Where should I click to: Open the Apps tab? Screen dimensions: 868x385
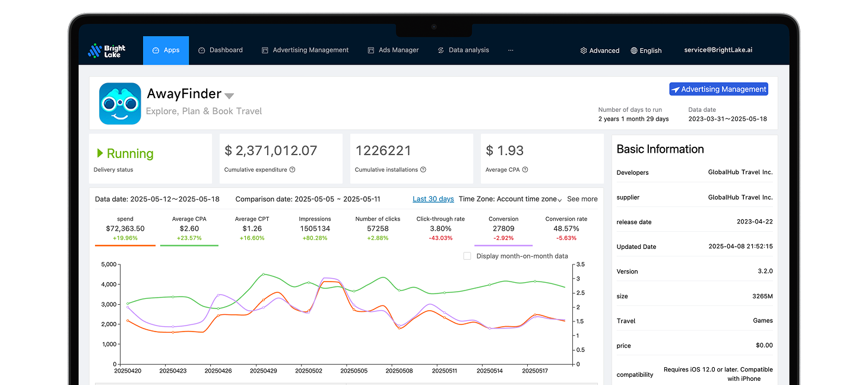(x=166, y=51)
